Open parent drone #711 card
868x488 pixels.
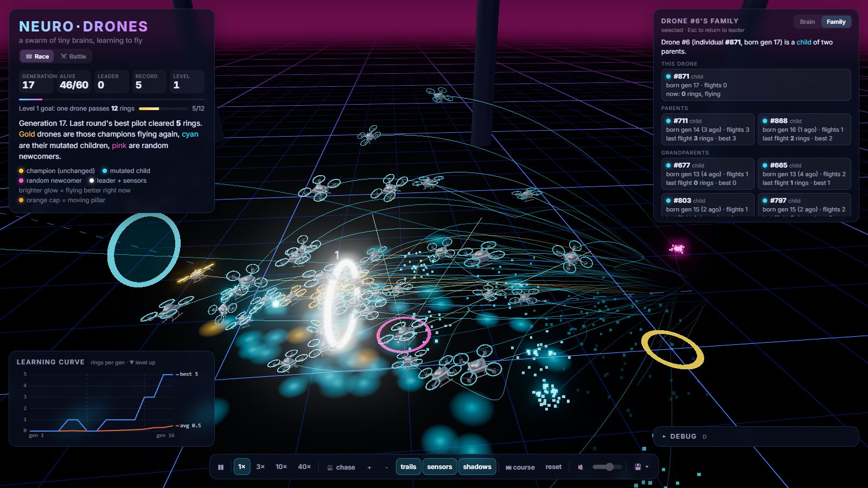tap(707, 130)
